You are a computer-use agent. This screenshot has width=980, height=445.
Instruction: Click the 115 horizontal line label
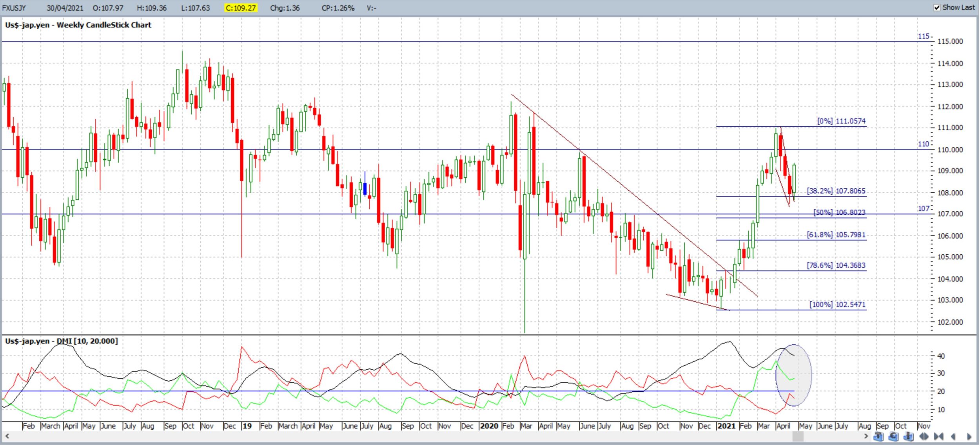[924, 36]
